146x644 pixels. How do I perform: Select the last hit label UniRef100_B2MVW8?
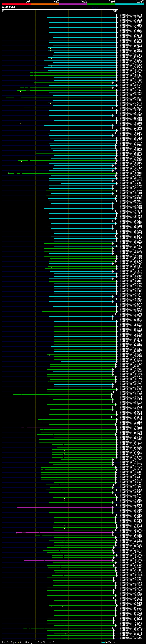coord(131,638)
